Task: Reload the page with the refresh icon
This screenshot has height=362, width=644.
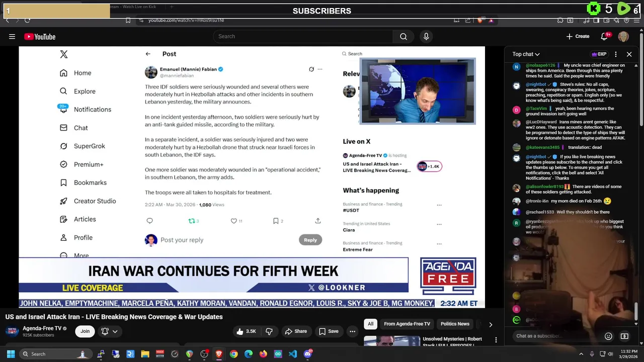Action: 27,20
